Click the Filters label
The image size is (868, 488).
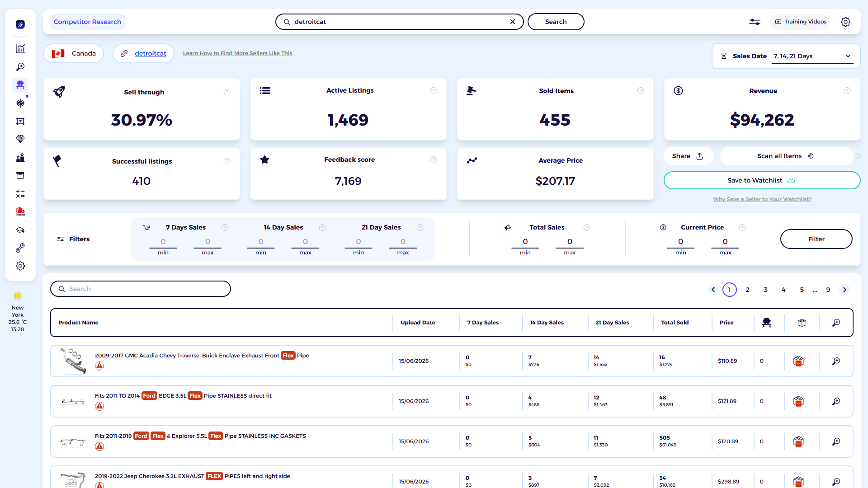(79, 239)
